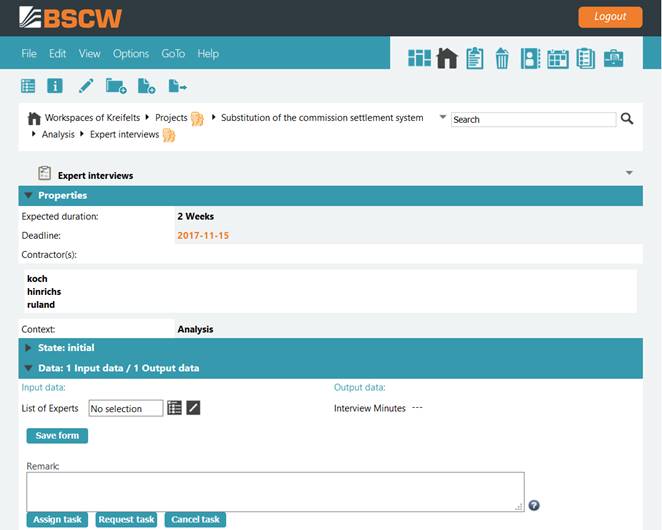662x530 pixels.
Task: Open the trash bin
Action: (502, 59)
